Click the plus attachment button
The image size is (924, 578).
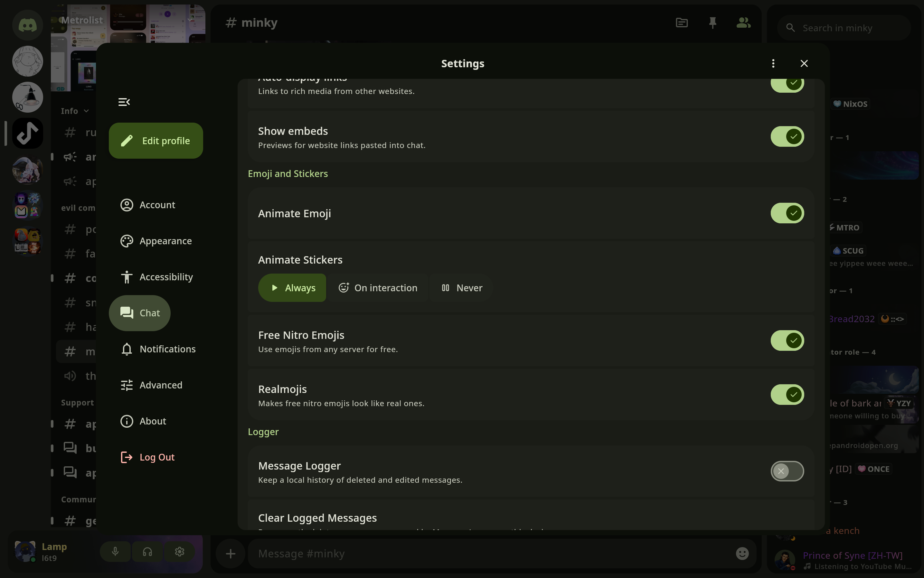click(231, 554)
